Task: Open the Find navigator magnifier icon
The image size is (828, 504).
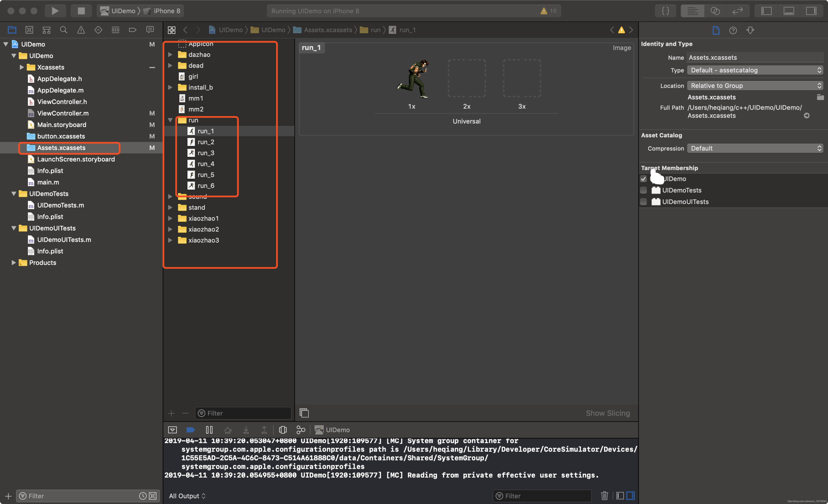Action: [x=64, y=30]
